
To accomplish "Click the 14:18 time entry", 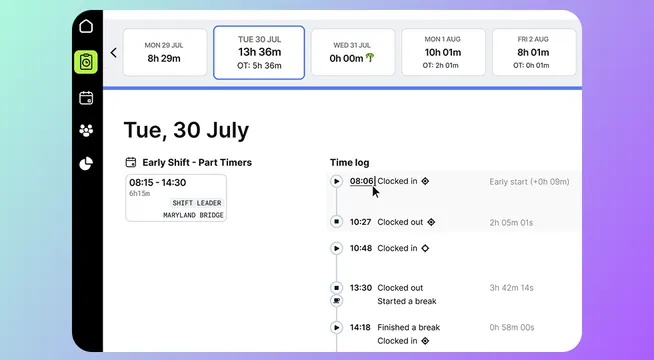I will pyautogui.click(x=360, y=327).
